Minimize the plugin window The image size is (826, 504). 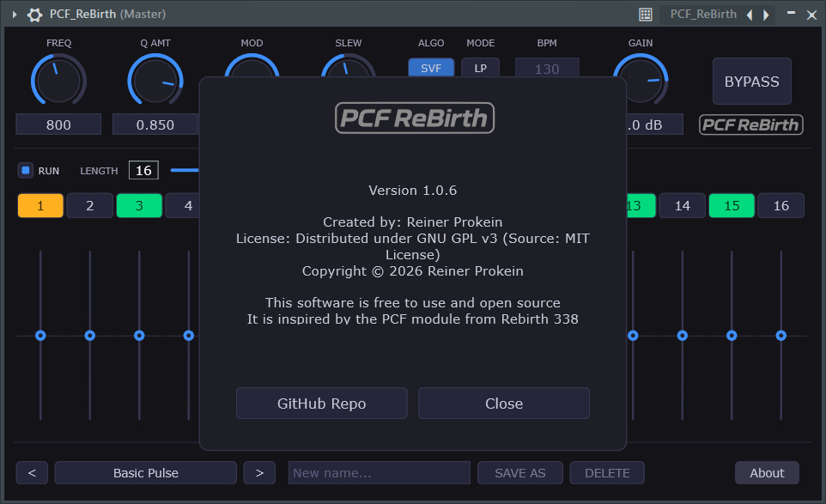791,14
